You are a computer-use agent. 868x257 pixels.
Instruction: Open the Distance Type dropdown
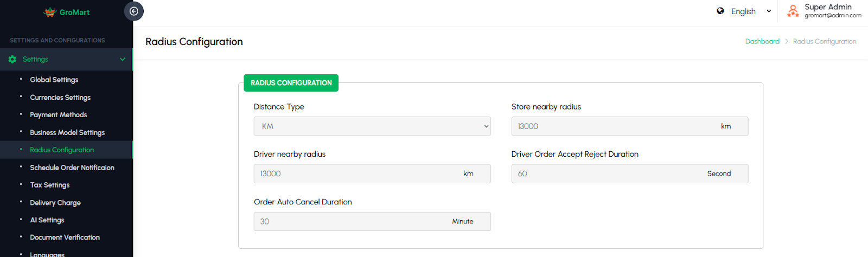[x=372, y=126]
